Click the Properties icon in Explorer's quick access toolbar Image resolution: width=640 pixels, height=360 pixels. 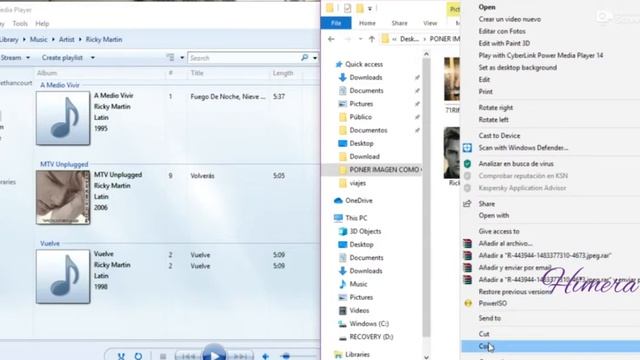[x=347, y=8]
